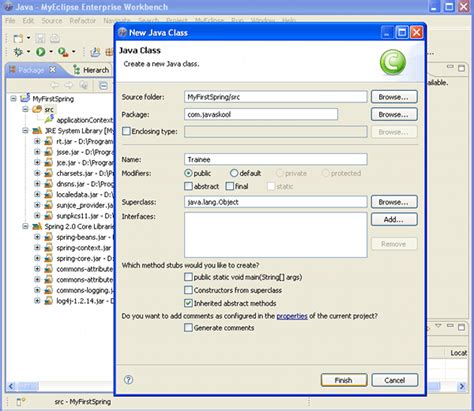
Task: Check Constructors from superclass option
Action: 188,290
